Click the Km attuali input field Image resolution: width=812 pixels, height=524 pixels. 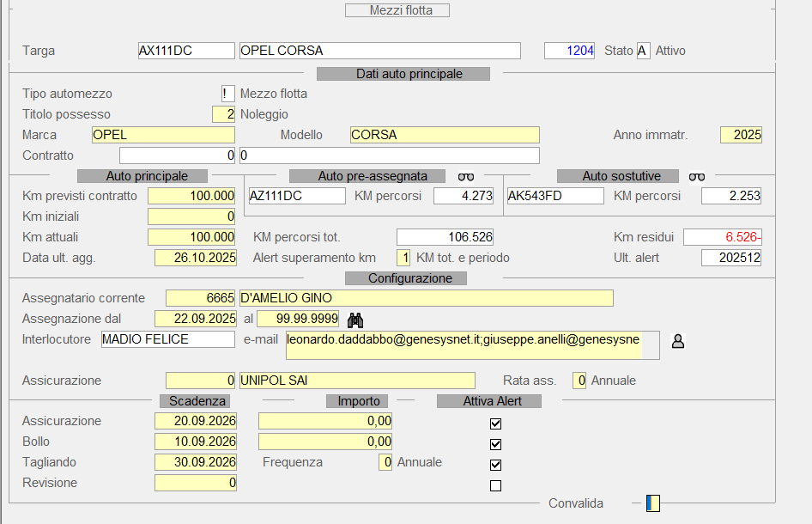point(192,237)
